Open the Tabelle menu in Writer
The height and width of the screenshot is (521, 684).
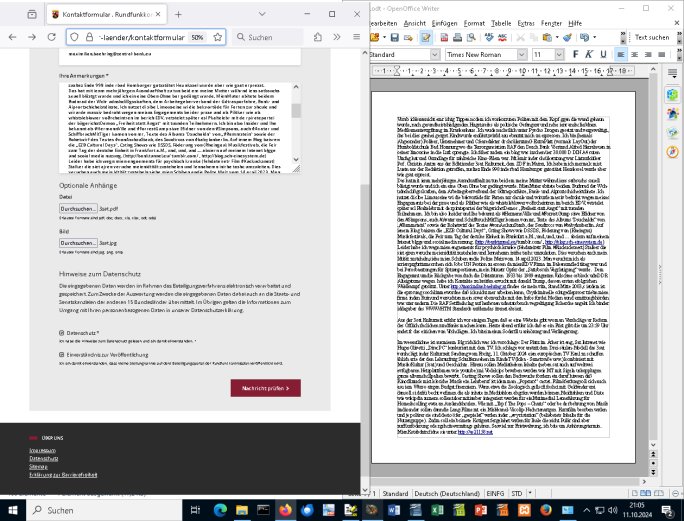pyautogui.click(x=501, y=23)
